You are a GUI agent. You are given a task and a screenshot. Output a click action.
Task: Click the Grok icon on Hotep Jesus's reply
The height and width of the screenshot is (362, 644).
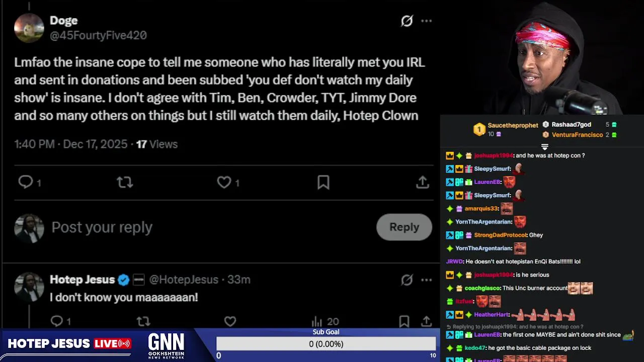[x=407, y=280]
